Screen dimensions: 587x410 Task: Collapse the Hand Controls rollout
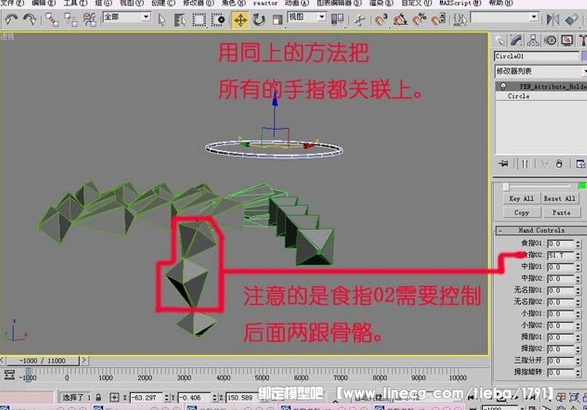[x=541, y=230]
